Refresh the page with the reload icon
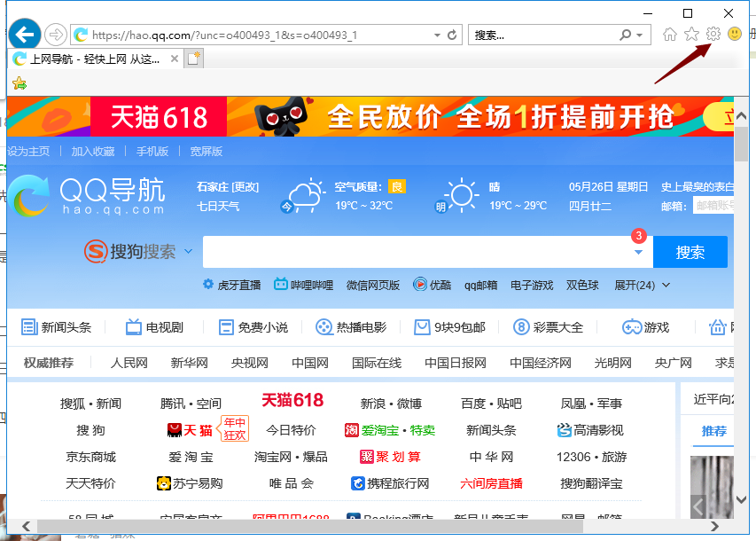Viewport: 756px width, 541px height. pos(452,35)
